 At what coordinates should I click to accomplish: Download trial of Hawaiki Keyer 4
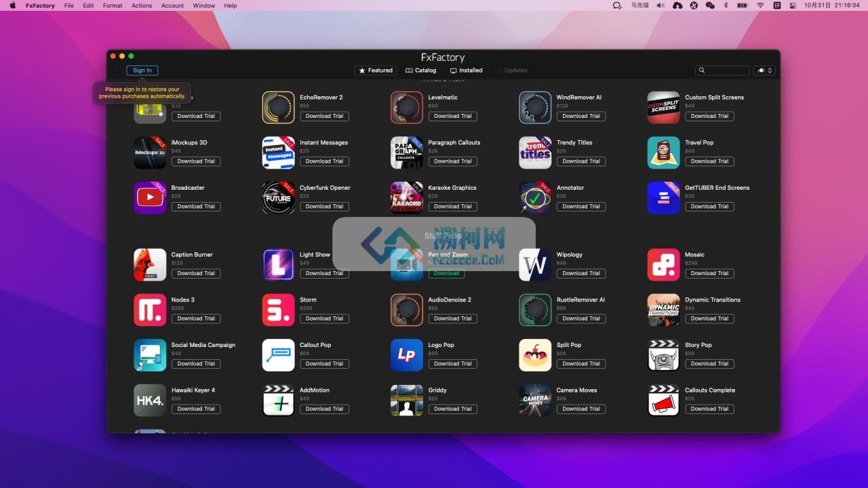pyautogui.click(x=196, y=409)
